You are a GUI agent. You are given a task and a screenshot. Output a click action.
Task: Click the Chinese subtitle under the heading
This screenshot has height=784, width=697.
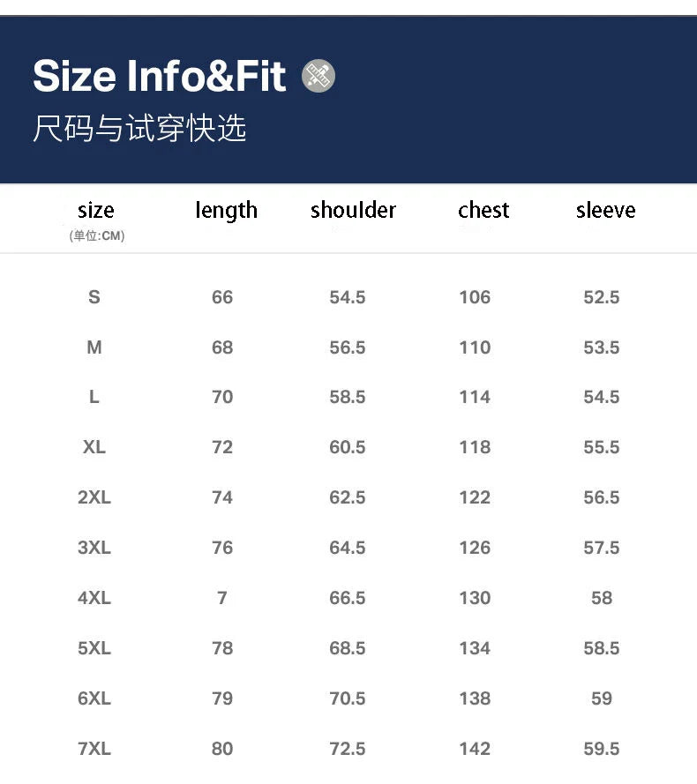139,129
